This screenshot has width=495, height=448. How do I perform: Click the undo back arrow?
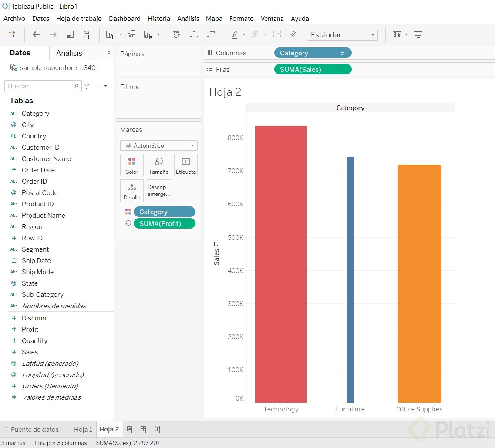tap(36, 34)
